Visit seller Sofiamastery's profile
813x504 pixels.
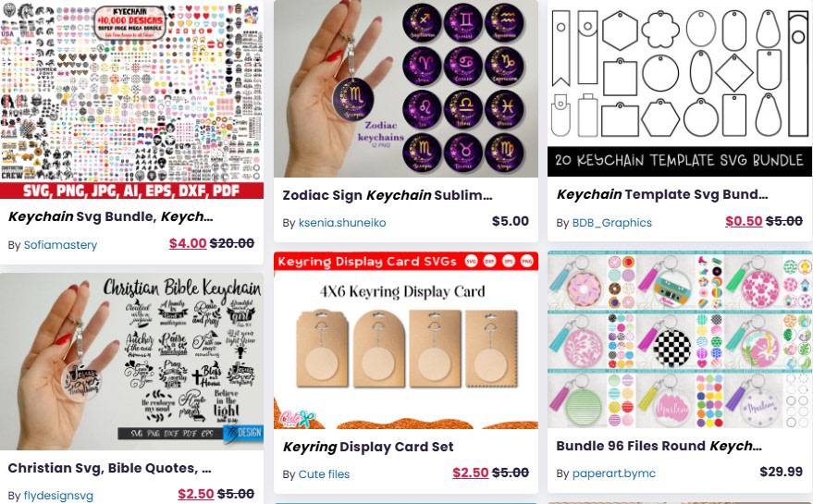point(60,245)
